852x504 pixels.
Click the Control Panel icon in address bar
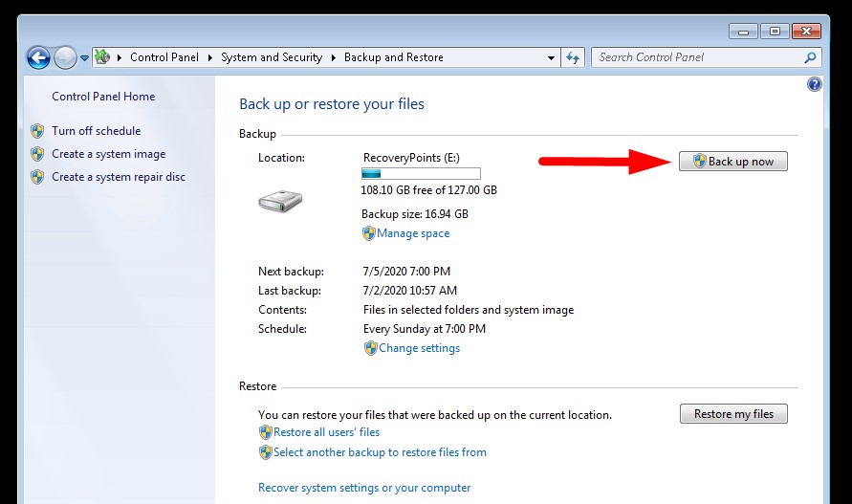coord(102,57)
